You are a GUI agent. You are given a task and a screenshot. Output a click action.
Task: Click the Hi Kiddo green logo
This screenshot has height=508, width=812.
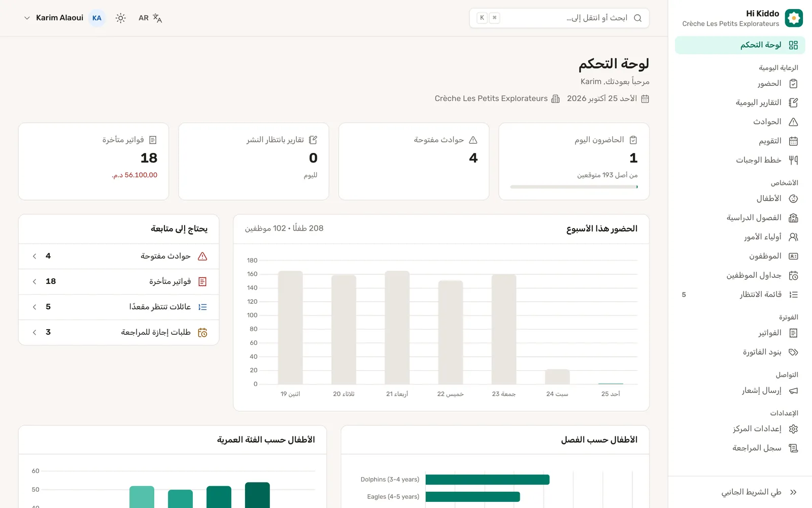(x=794, y=18)
